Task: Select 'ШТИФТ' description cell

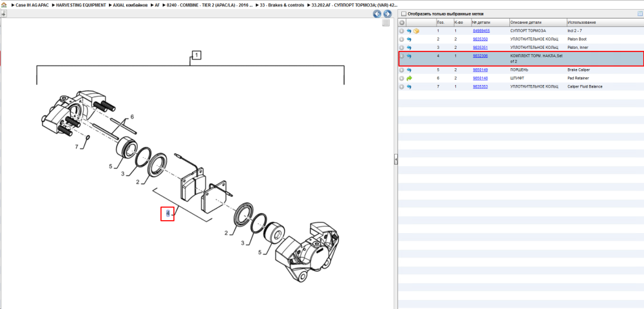Action: pos(516,79)
